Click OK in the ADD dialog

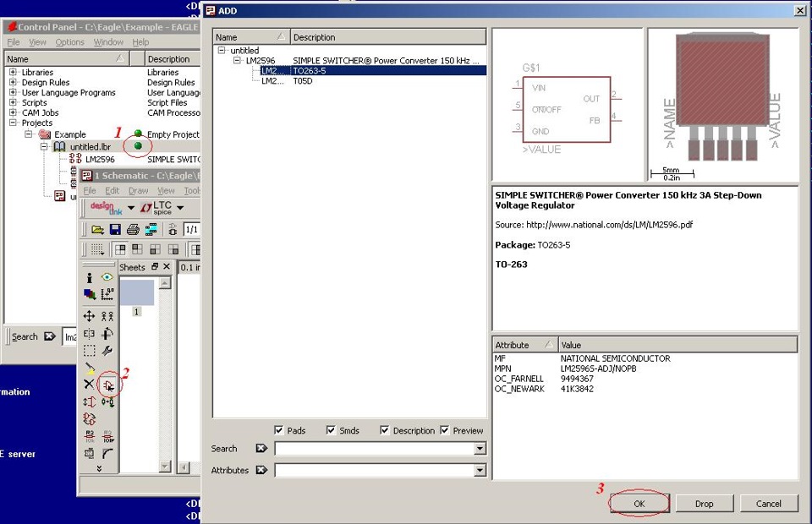(x=639, y=504)
